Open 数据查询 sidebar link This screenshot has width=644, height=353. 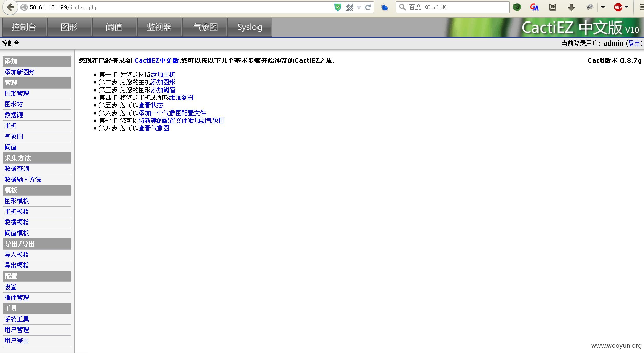[x=17, y=169]
